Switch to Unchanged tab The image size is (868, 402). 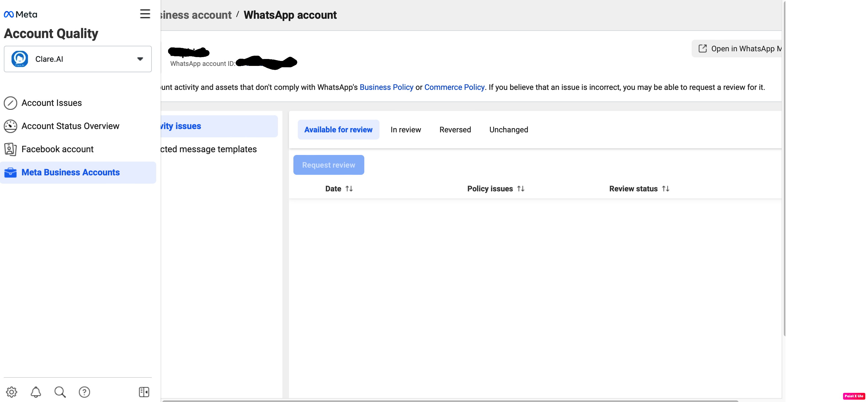tap(509, 130)
